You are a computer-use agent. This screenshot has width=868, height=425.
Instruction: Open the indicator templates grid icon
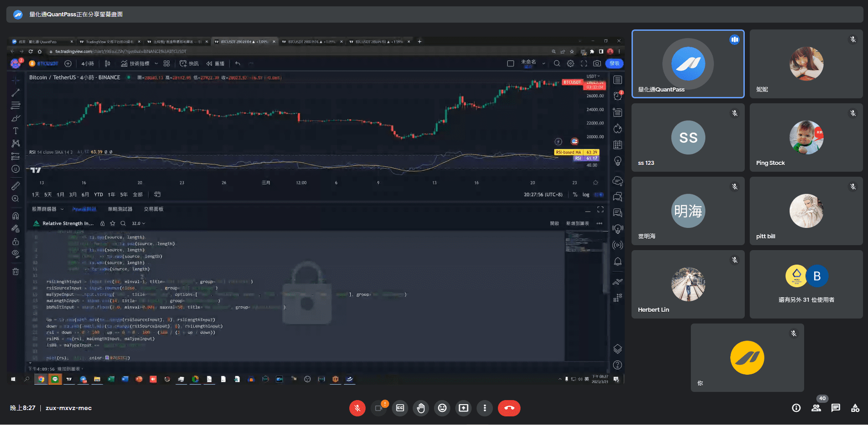coord(167,63)
